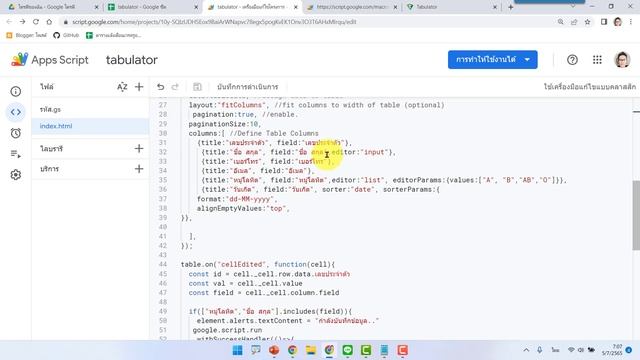
Task: Click alignEmptyValues:"top" on line 38
Action: (x=241, y=209)
